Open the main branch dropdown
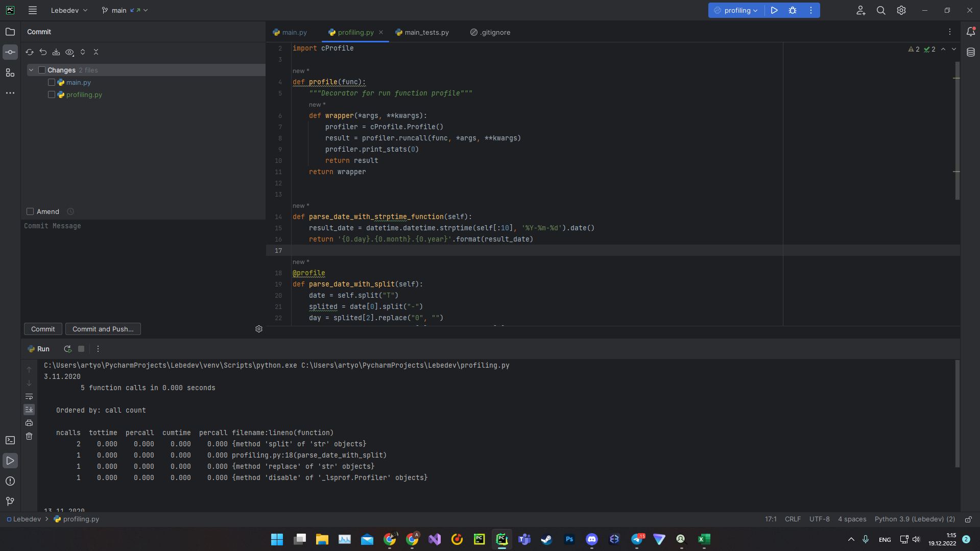Screen dimensions: 980x551 click(x=124, y=10)
